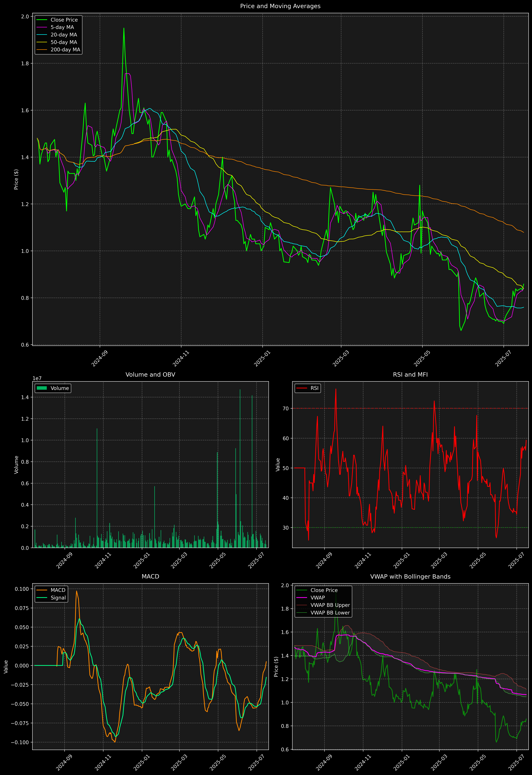Image resolution: width=532 pixels, height=775 pixels.
Task: Click '2025-05' x-axis tick under MACD chart
Action: click(x=218, y=763)
